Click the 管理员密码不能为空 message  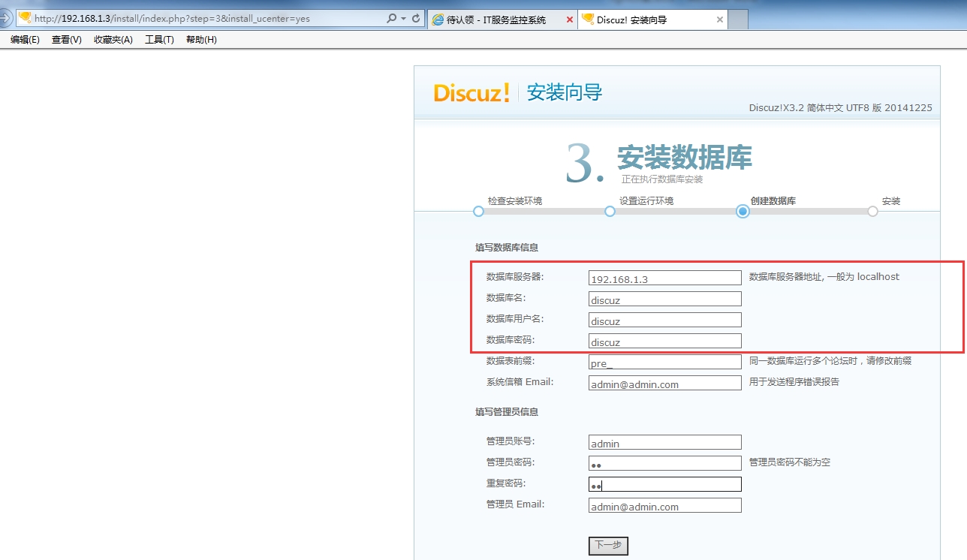(x=790, y=462)
